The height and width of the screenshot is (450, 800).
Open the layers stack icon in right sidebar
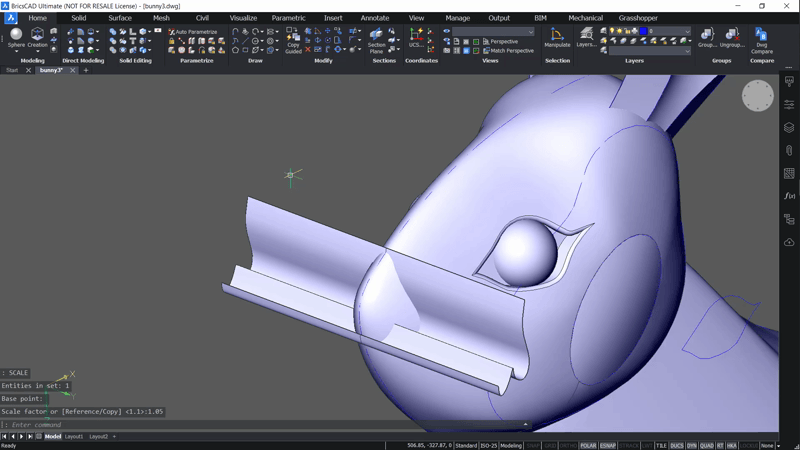789,128
